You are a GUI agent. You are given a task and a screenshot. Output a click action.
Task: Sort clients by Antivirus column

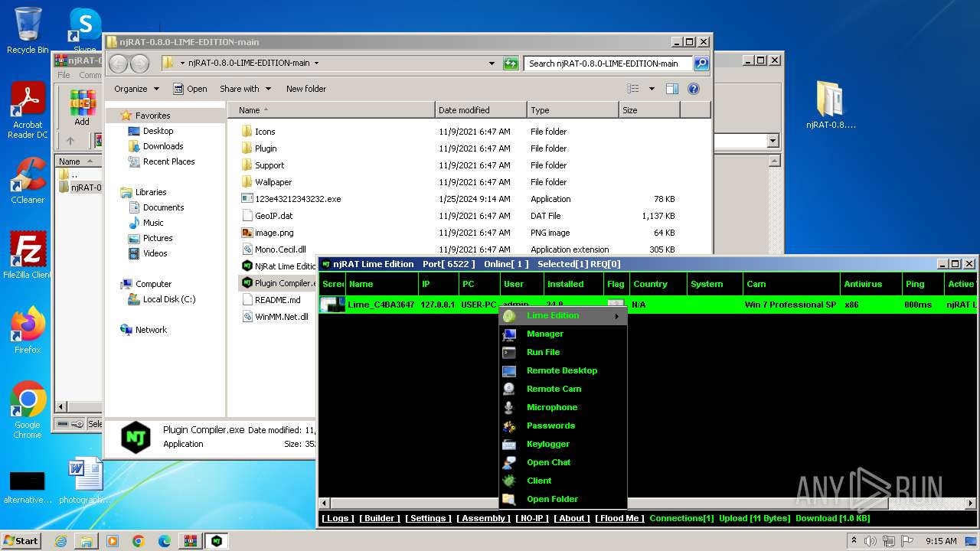coord(871,284)
